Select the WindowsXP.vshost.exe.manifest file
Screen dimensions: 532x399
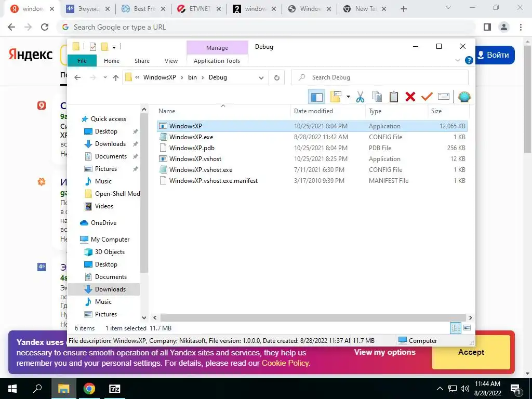tap(312, 180)
